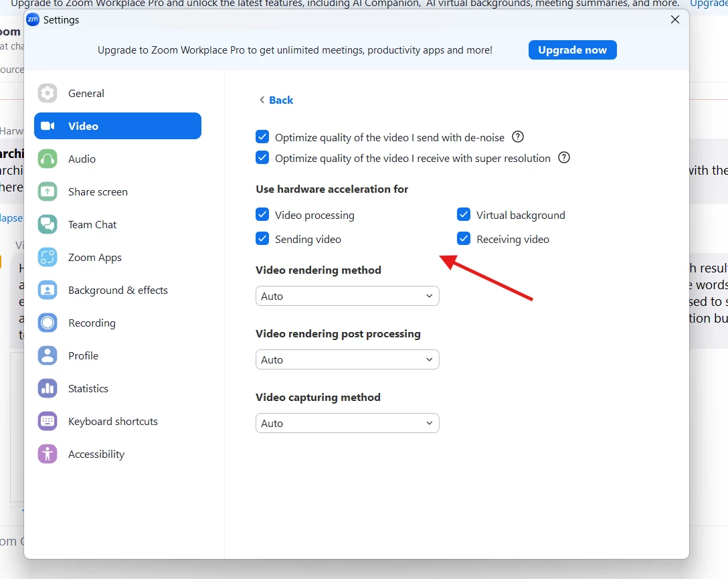Click the Video camera icon in sidebar
The height and width of the screenshot is (579, 728).
pos(48,126)
